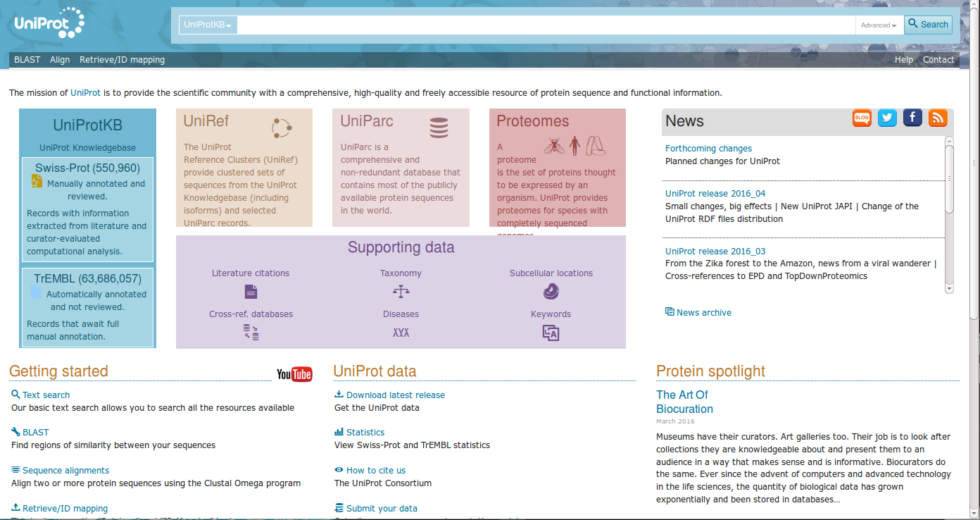
Task: Expand the UniProtKB database dropdown
Action: pyautogui.click(x=208, y=25)
